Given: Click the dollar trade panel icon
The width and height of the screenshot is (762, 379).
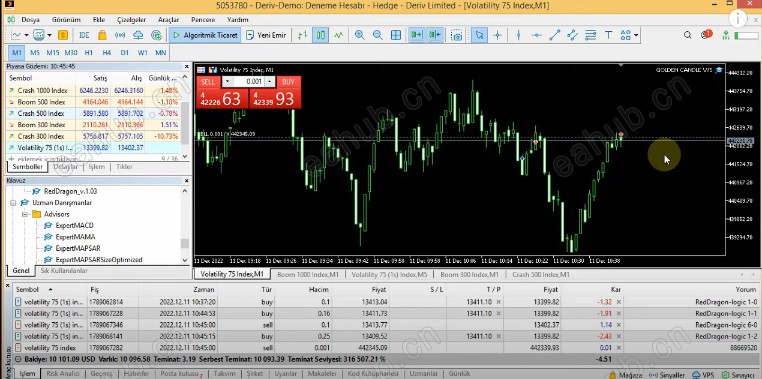Looking at the screenshot, I should click(x=63, y=35).
